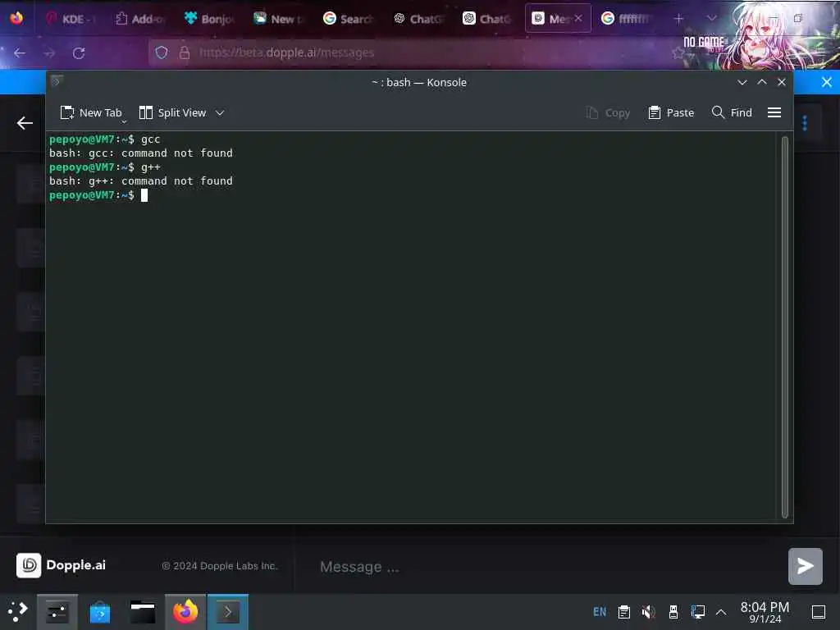The width and height of the screenshot is (840, 630).
Task: Close the Messages browser tab
Action: [578, 18]
